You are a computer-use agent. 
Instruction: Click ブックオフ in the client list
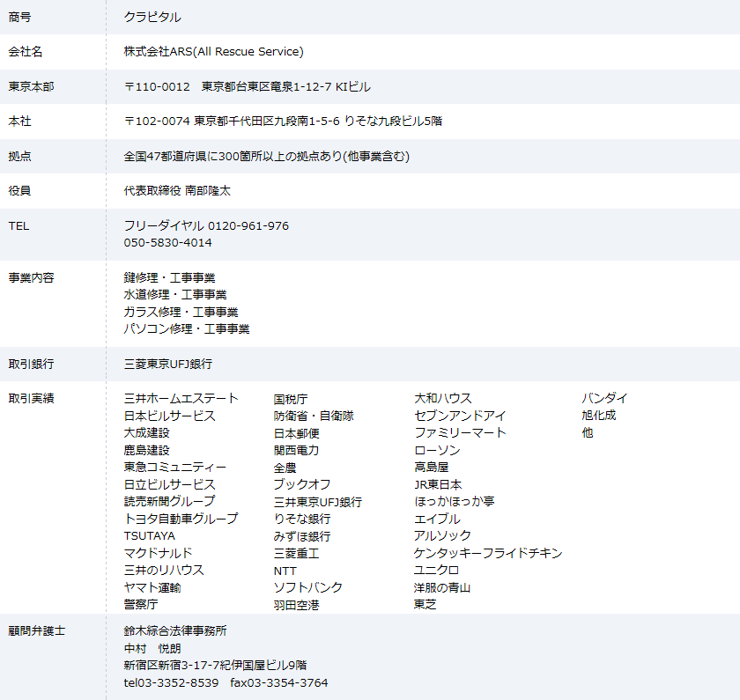(302, 484)
